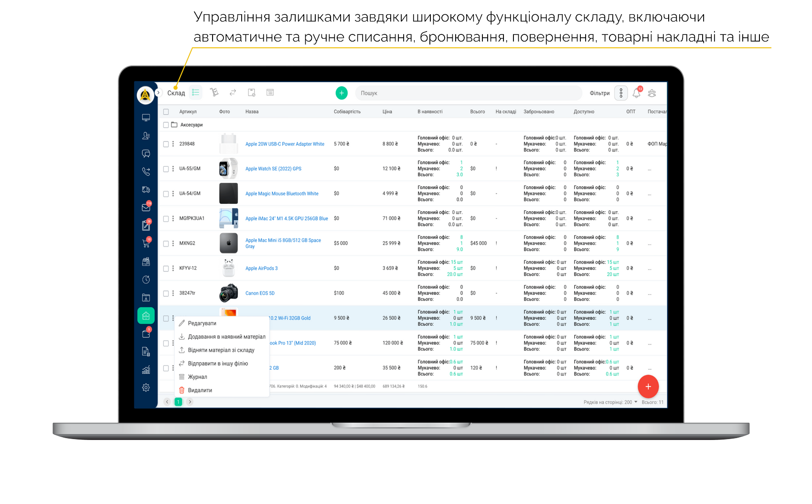Open the mail section showing 118 unread
Screen dimensions: 812x504
tap(146, 206)
